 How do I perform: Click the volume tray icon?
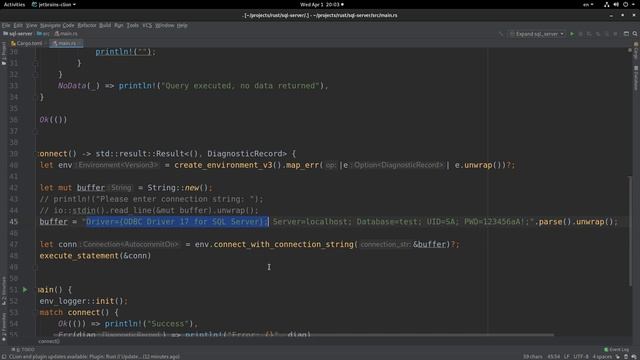[616, 4]
